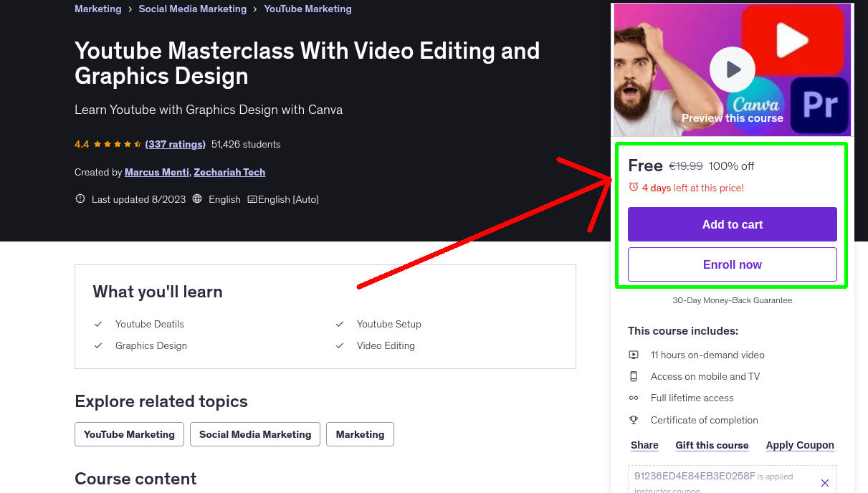This screenshot has width=868, height=493.
Task: Click the trophy certificate icon
Action: [x=634, y=420]
